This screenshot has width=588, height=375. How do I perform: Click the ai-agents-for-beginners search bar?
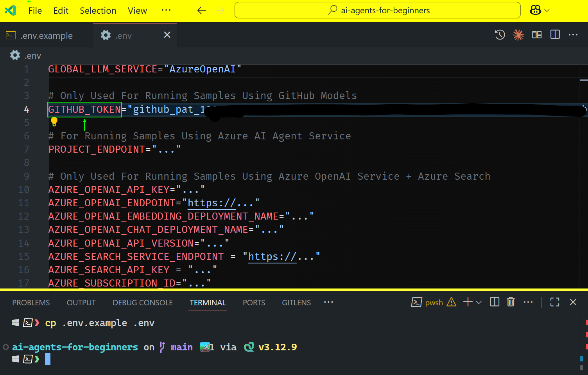tap(377, 10)
